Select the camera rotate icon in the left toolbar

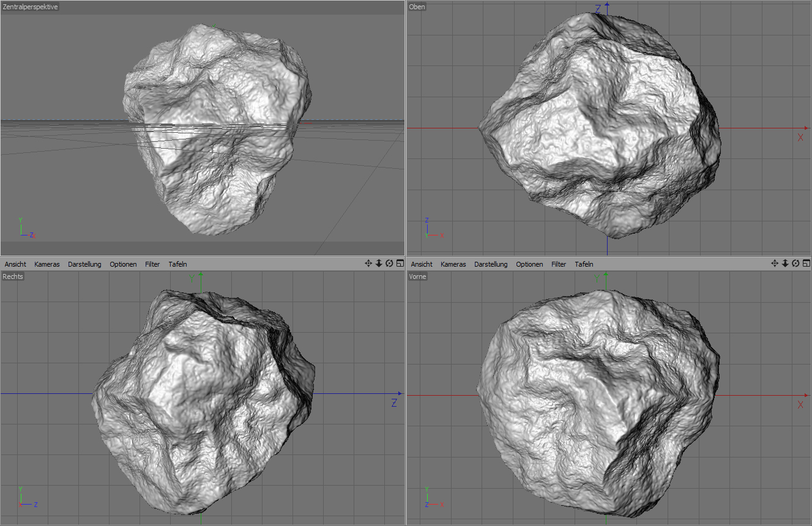click(389, 263)
